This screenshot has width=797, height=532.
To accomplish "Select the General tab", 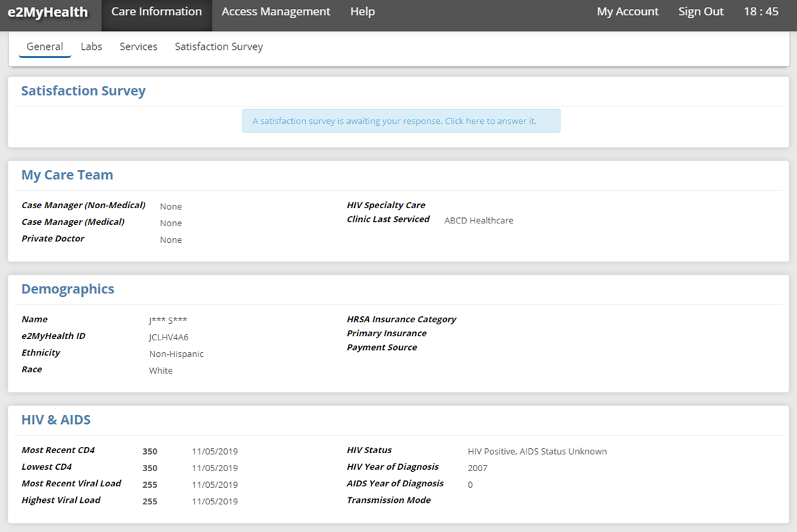I will pyautogui.click(x=45, y=46).
